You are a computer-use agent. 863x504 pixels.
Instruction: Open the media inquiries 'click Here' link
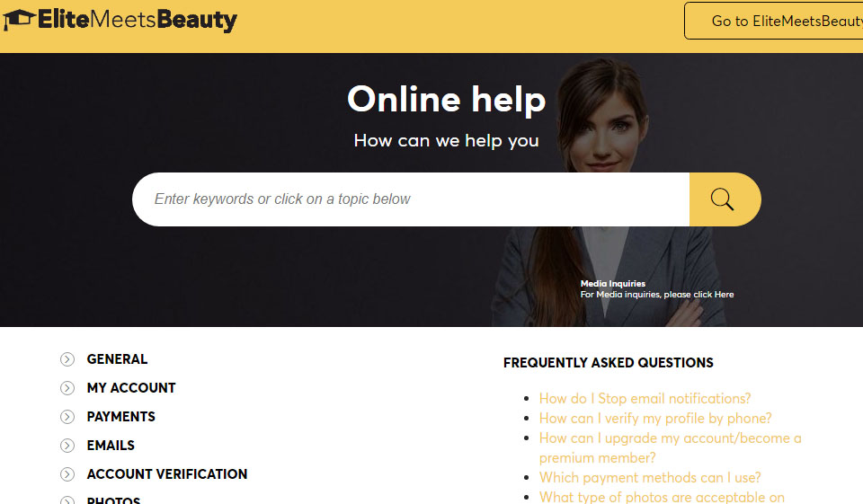[714, 295]
